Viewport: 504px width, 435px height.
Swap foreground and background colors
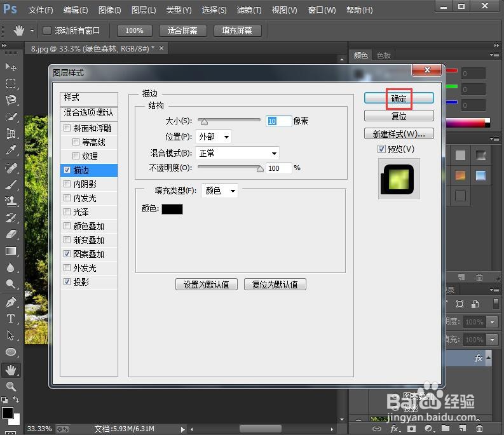15,399
